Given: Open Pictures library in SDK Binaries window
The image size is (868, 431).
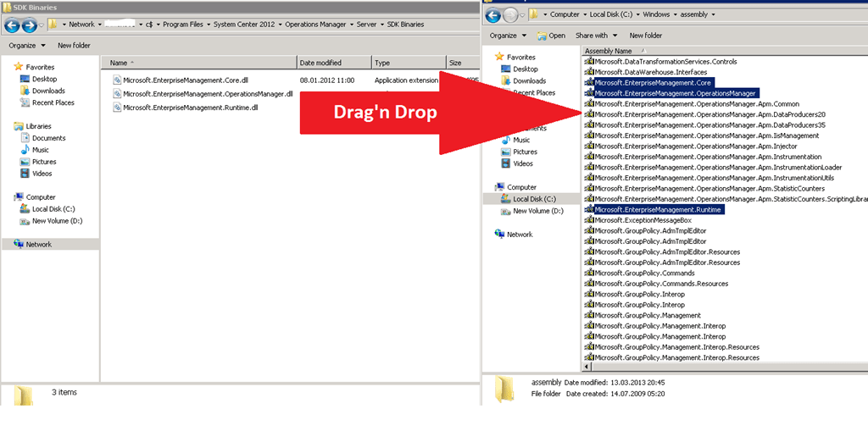Looking at the screenshot, I should pos(44,162).
